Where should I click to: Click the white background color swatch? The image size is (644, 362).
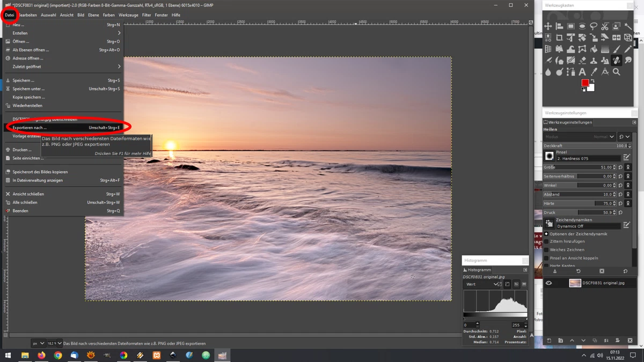point(591,88)
